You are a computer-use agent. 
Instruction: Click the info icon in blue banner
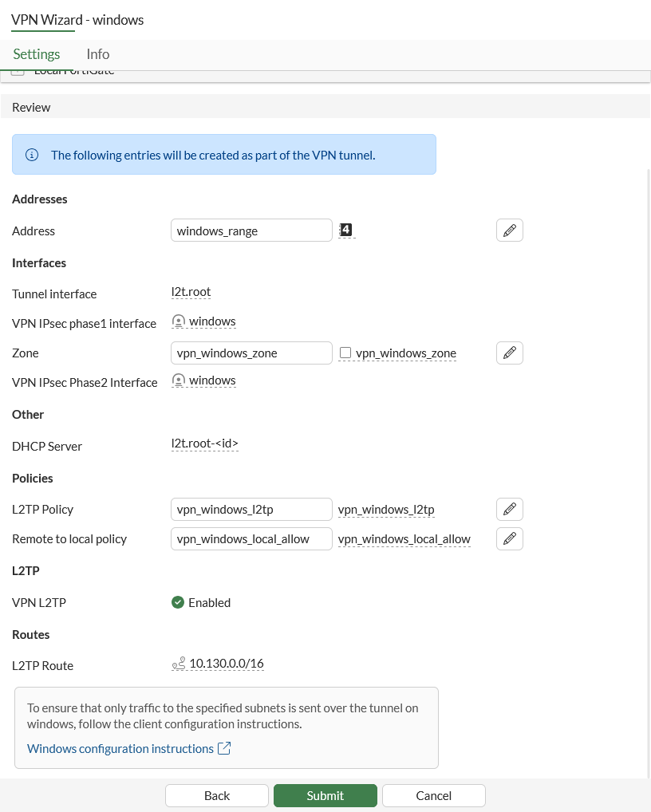click(33, 155)
